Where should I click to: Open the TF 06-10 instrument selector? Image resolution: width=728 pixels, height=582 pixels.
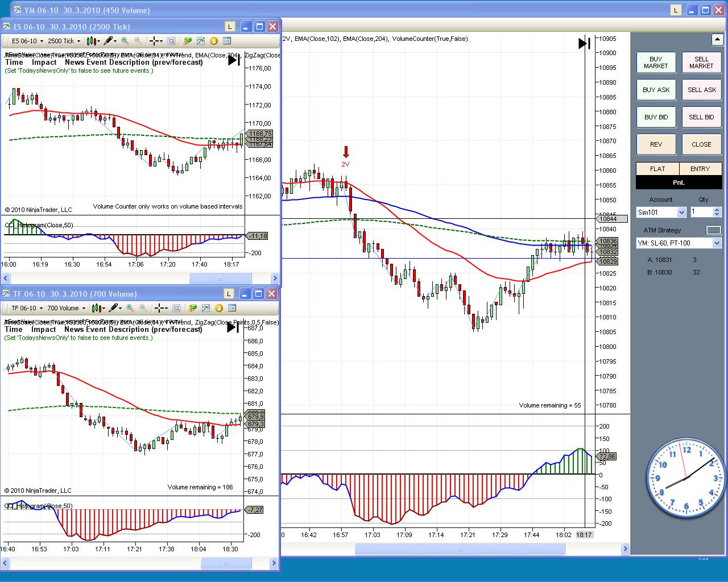pyautogui.click(x=27, y=308)
